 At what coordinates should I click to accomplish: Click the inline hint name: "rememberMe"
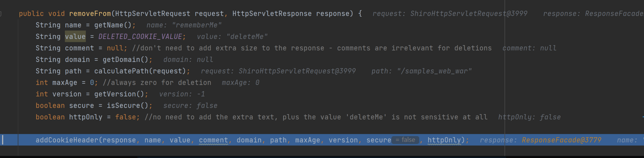(184, 25)
